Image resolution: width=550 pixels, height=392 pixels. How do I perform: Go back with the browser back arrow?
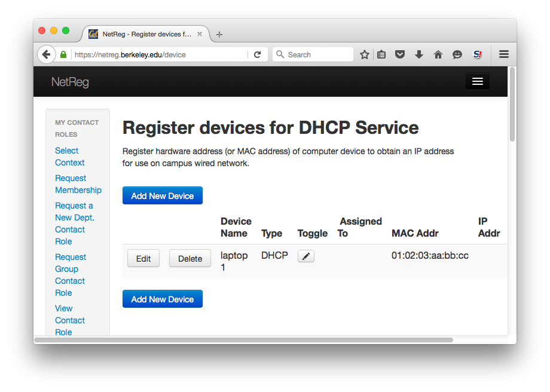tap(46, 54)
